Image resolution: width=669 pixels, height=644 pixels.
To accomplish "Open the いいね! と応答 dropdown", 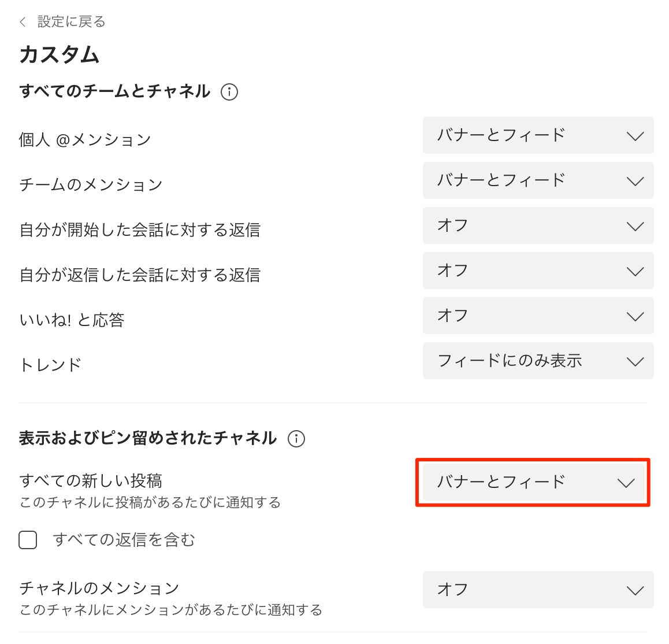I will point(538,316).
